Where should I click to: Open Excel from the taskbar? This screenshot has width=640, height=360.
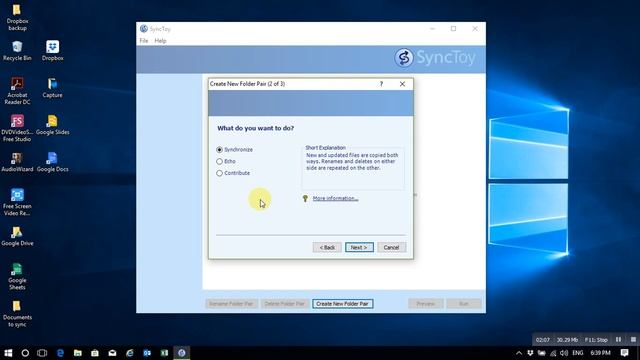click(x=164, y=353)
